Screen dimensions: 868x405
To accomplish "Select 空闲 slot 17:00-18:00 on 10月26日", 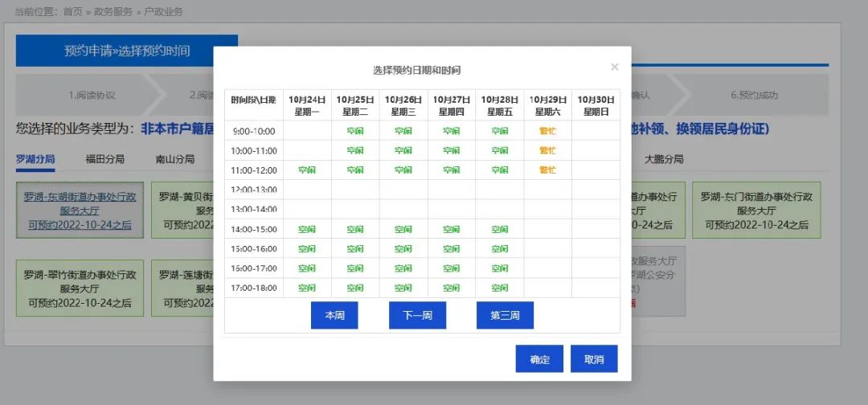I will click(403, 288).
